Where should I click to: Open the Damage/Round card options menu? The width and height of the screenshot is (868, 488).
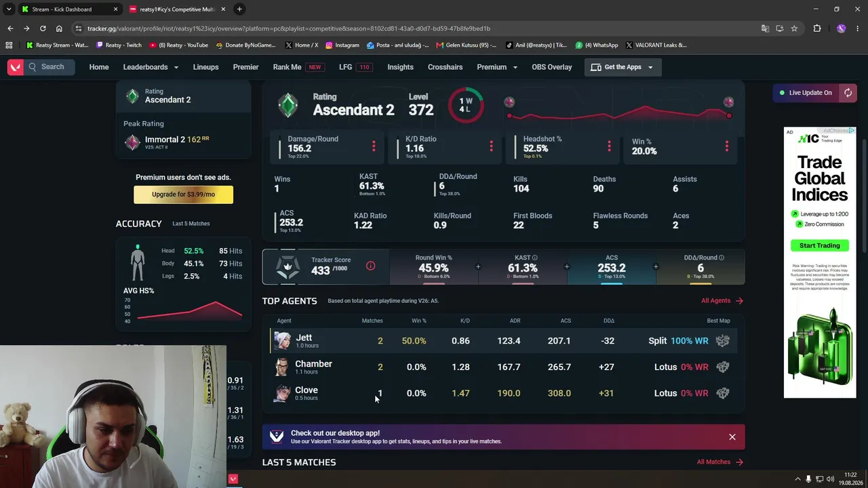[373, 146]
